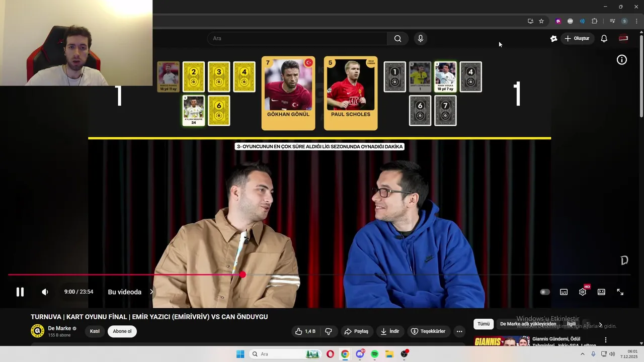644x362 pixels.
Task: Click the YouTube search field
Action: 297,38
